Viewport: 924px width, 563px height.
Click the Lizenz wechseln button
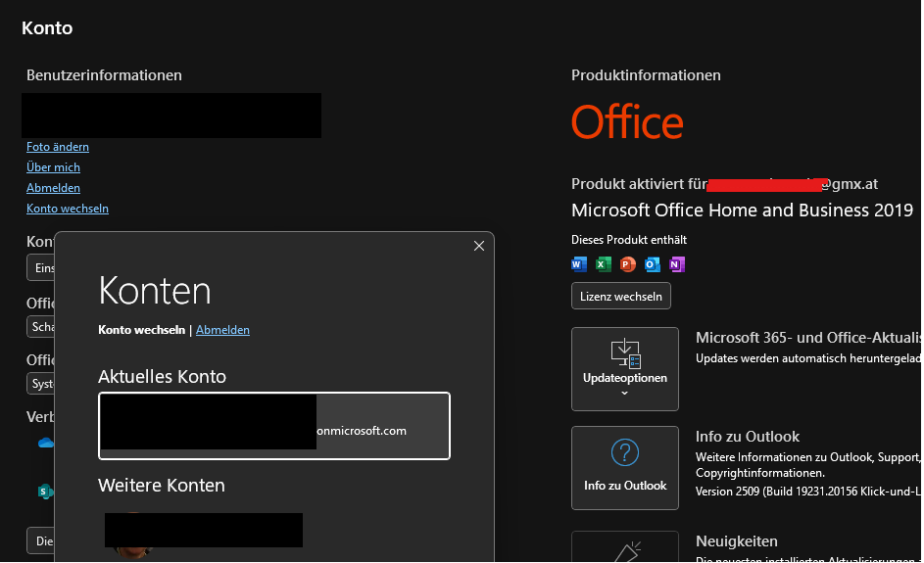point(621,297)
